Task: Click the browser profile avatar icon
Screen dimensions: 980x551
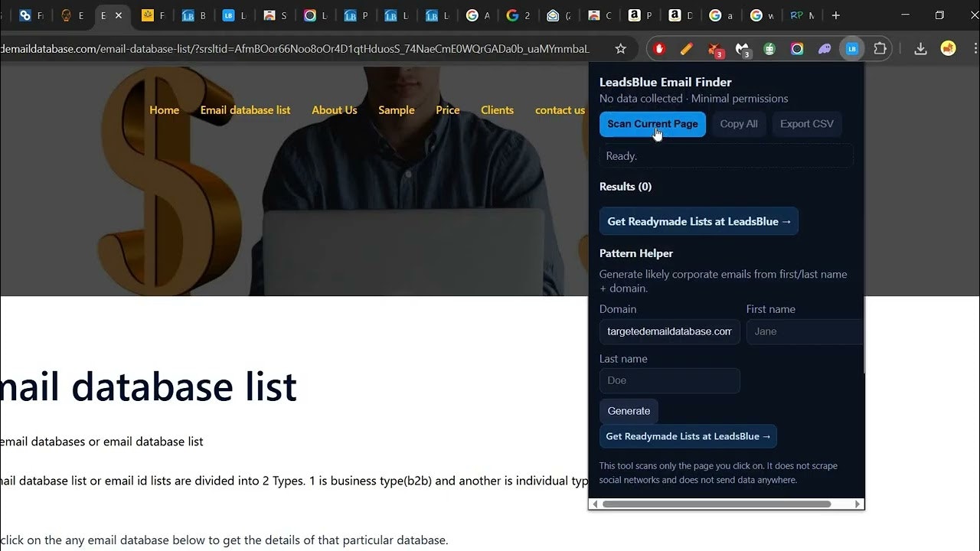Action: [948, 48]
